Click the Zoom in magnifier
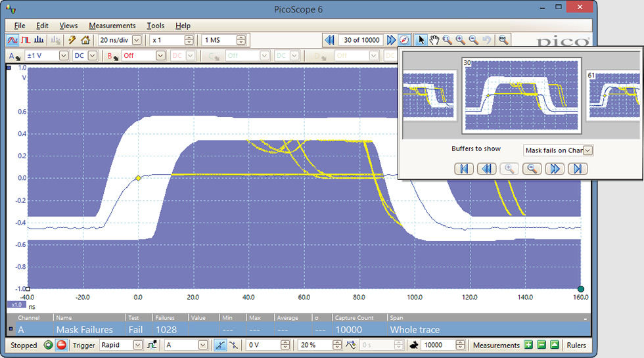Screen dimensions: 644x358 461,40
